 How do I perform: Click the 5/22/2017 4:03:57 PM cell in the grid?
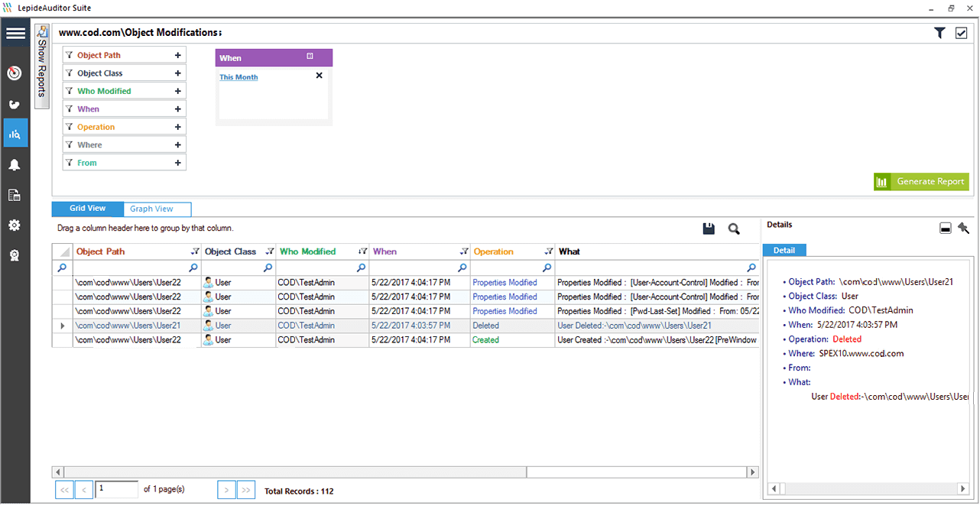(x=419, y=326)
